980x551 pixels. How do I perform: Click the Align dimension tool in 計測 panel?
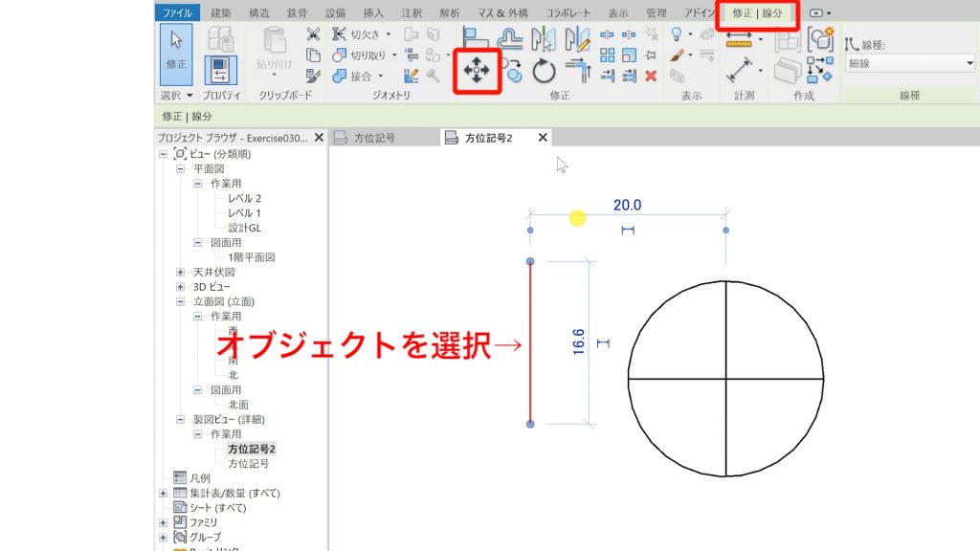741,71
